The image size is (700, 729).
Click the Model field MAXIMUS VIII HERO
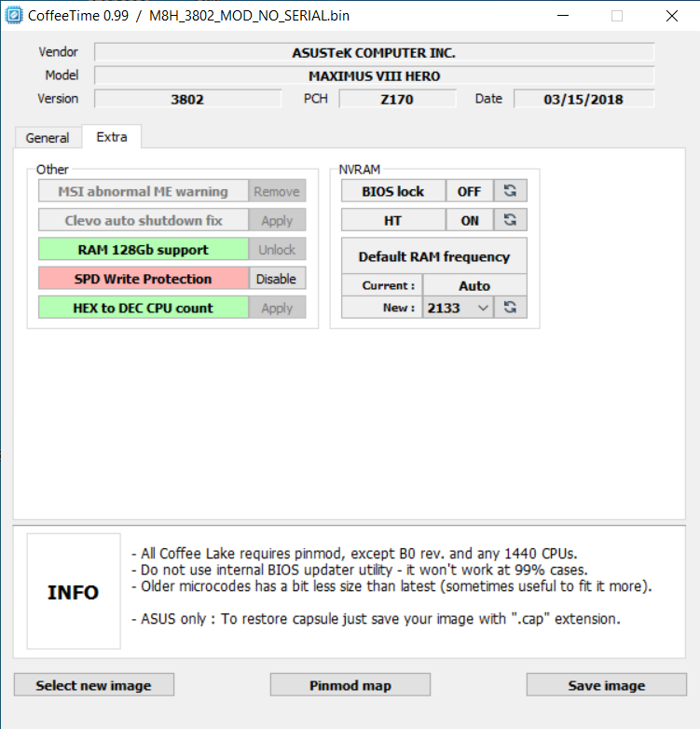(374, 76)
